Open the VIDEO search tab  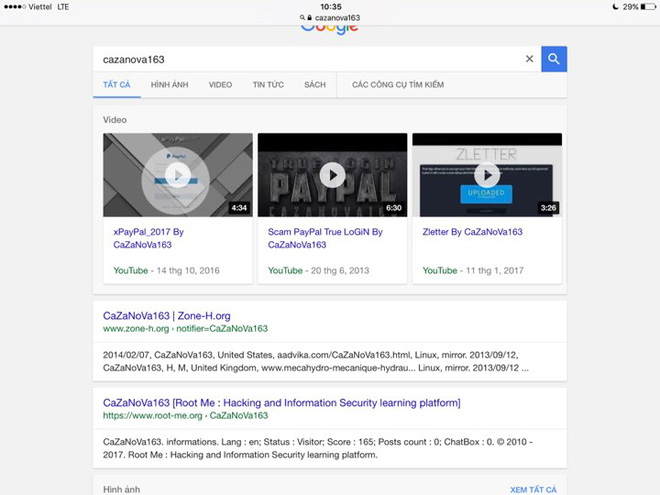[x=220, y=85]
